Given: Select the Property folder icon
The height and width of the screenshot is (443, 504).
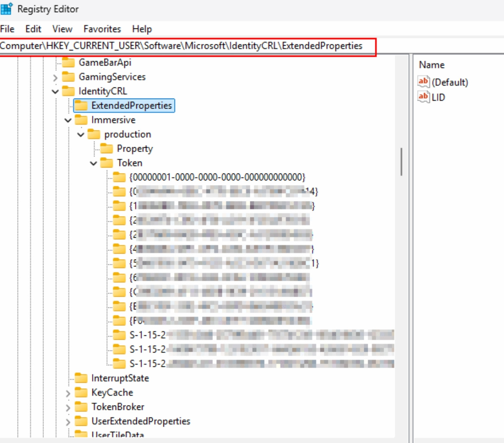Looking at the screenshot, I should (107, 149).
